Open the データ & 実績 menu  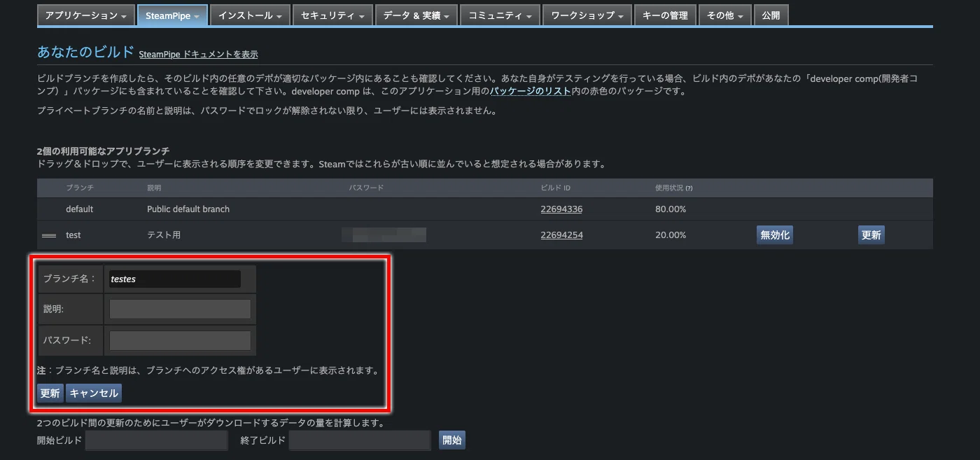(x=416, y=15)
